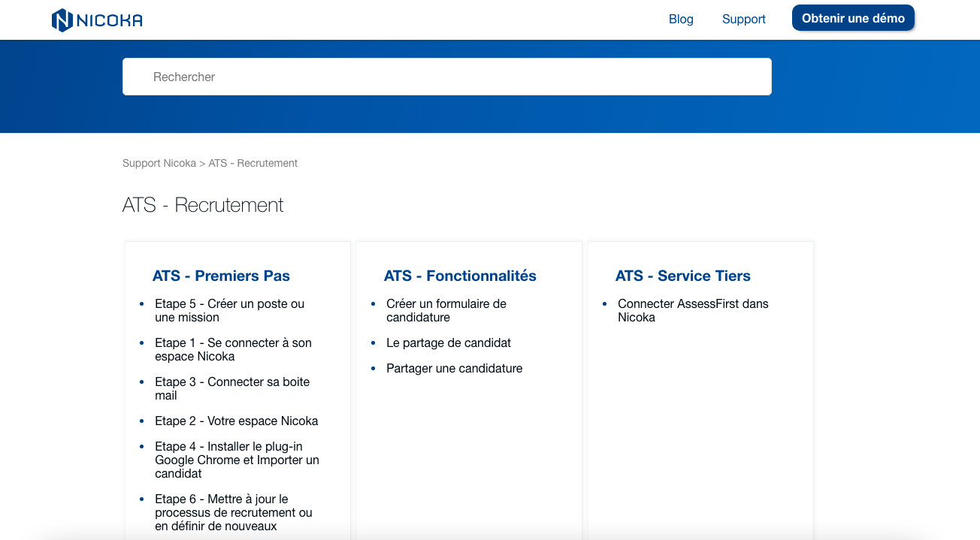The height and width of the screenshot is (540, 980).
Task: Open Partager une candidature article
Action: point(454,368)
